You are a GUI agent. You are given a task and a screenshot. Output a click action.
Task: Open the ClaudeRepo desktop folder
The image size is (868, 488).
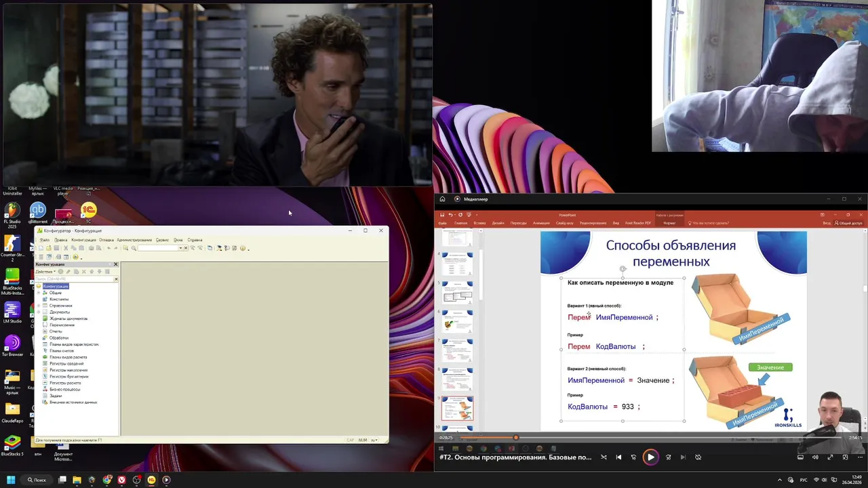12,412
